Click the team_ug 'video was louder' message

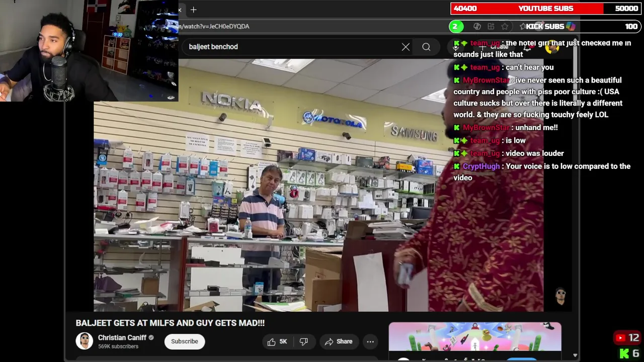coord(509,153)
